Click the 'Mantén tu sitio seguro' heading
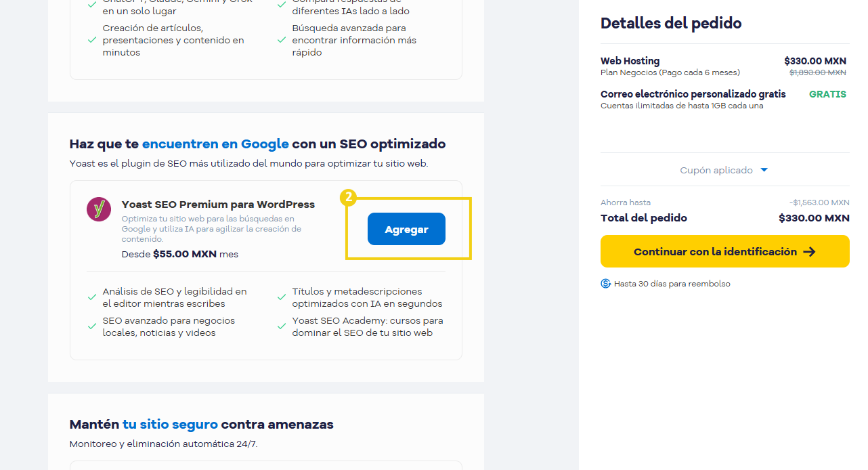This screenshot has height=470, width=868. (x=202, y=425)
